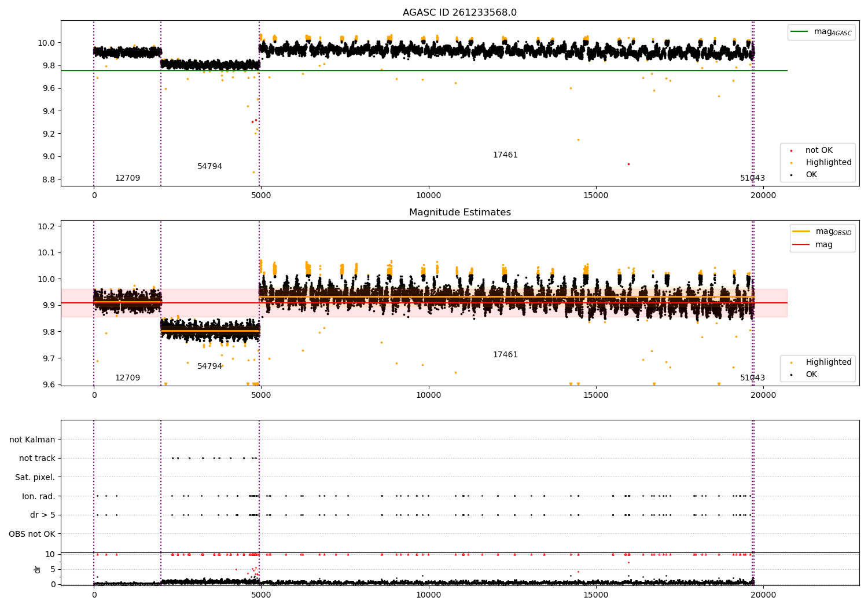Image resolution: width=868 pixels, height=608 pixels.
Task: Click the 15000 x-tick under the dr panel
Action: click(x=596, y=595)
